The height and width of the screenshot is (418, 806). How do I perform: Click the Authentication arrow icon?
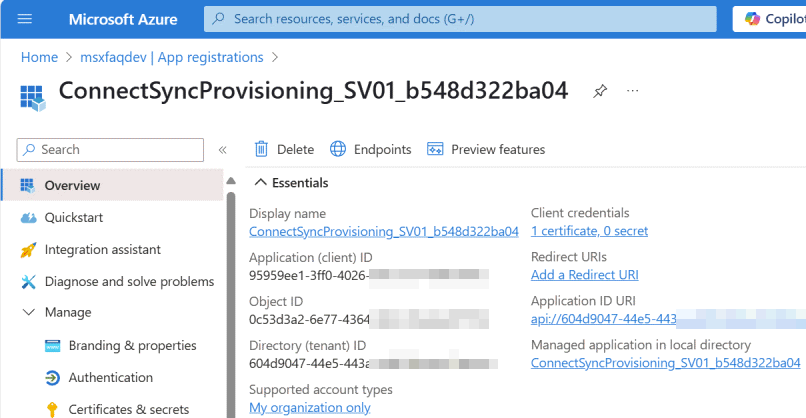click(52, 378)
